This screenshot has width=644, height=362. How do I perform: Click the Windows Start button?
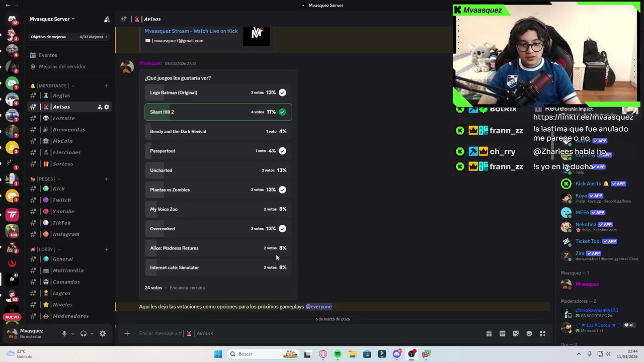pos(218,354)
